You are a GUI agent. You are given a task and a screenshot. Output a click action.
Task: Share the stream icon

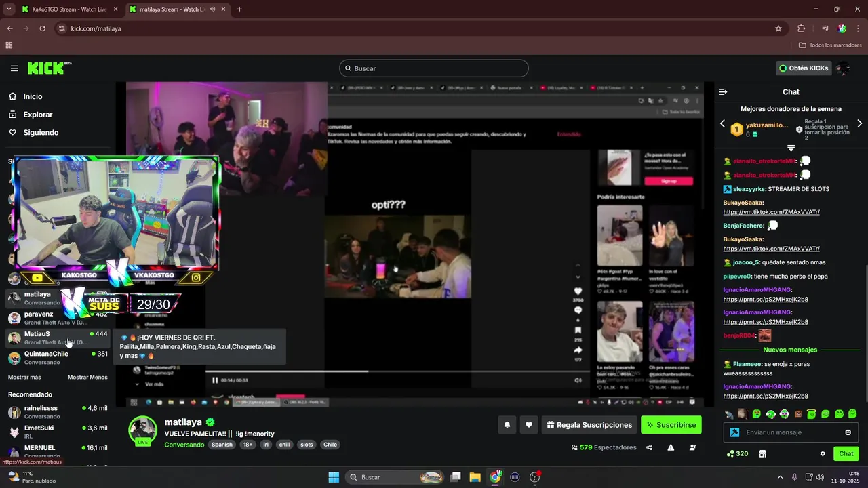pos(649,447)
